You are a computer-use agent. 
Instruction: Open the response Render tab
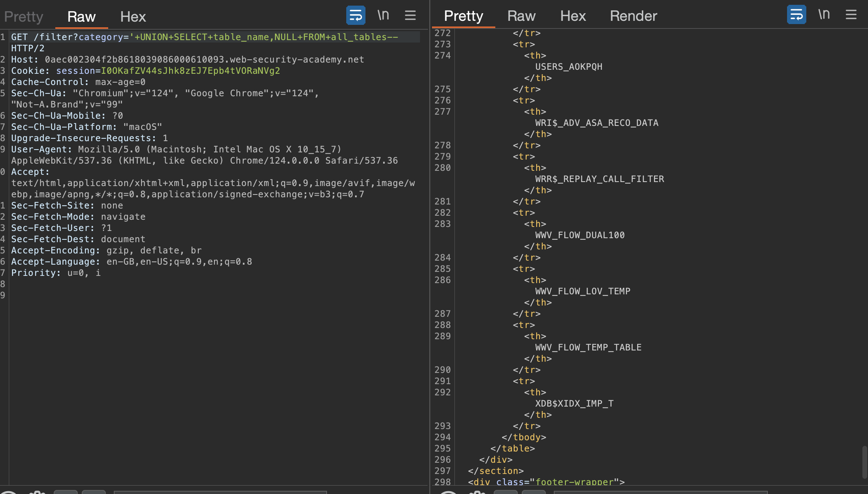633,16
